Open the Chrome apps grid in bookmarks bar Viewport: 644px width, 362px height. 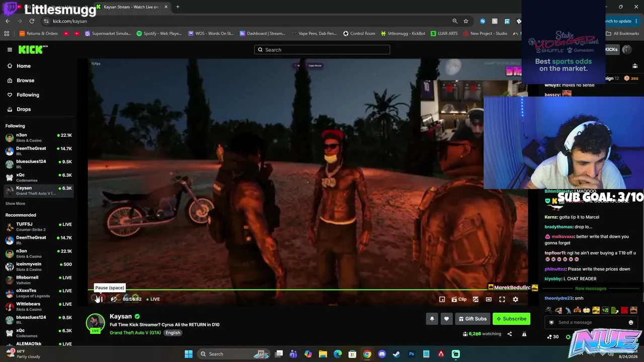(7, 34)
